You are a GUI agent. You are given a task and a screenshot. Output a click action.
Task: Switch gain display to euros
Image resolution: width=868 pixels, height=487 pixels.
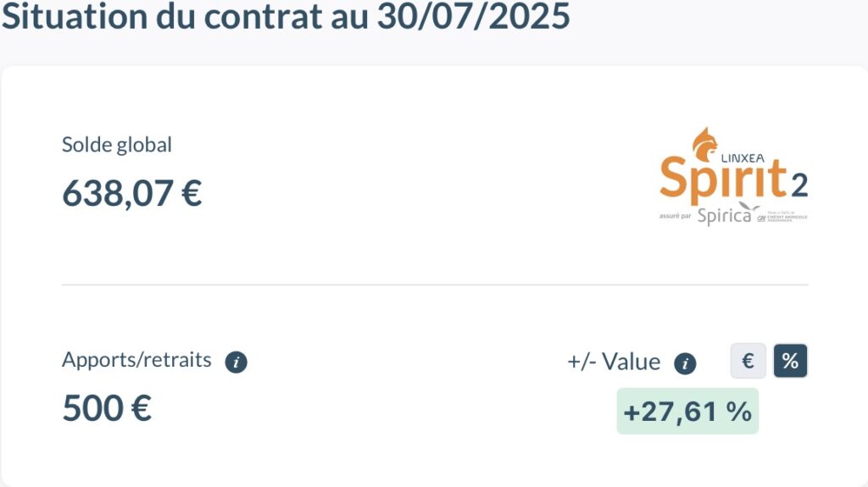point(748,361)
